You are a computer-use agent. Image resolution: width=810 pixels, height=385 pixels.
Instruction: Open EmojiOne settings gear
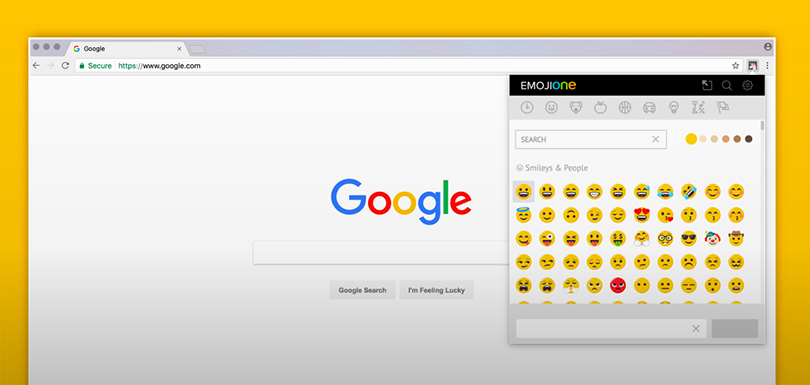click(x=747, y=86)
